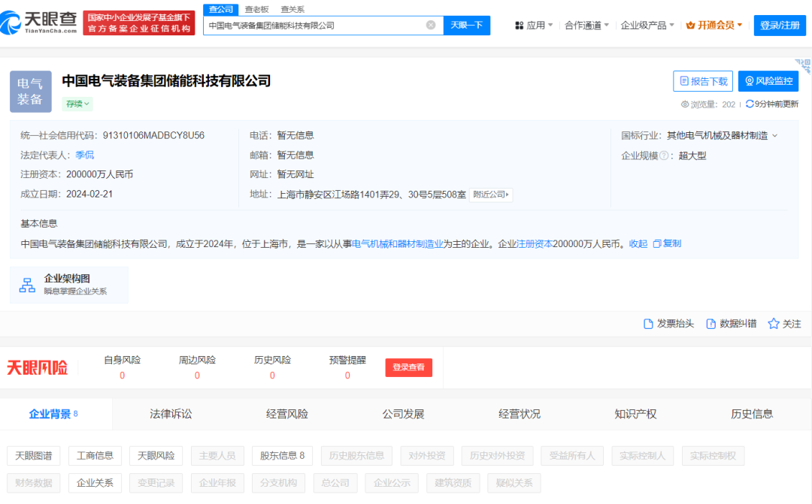Click the QR code corner icon

(x=804, y=66)
